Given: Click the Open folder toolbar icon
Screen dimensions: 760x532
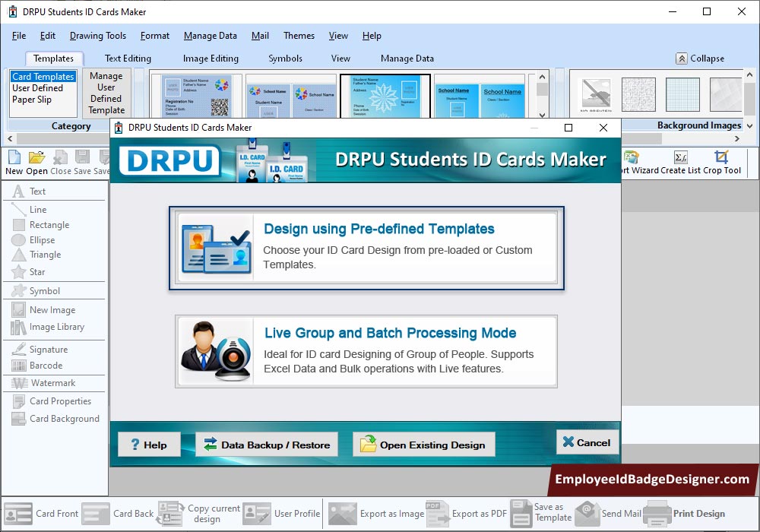Looking at the screenshot, I should point(36,157).
